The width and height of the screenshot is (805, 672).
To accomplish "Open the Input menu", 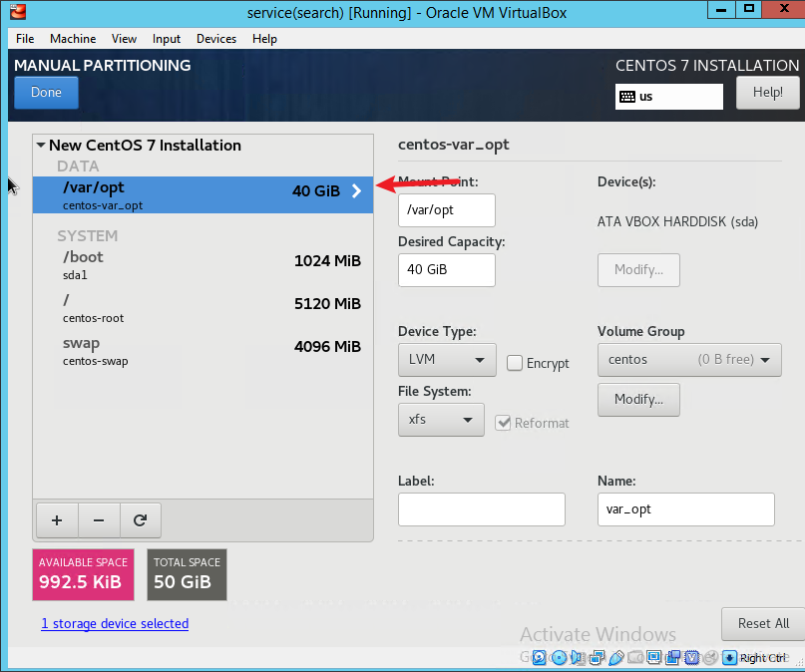I will click(x=167, y=39).
